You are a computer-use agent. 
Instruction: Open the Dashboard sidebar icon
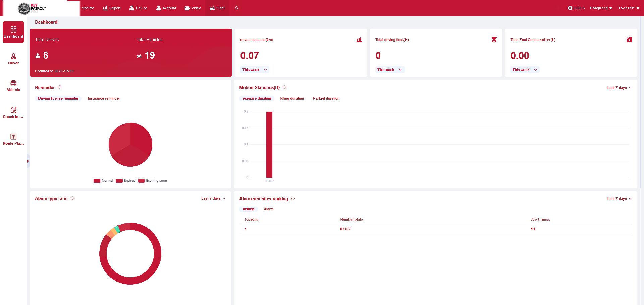pos(13,32)
